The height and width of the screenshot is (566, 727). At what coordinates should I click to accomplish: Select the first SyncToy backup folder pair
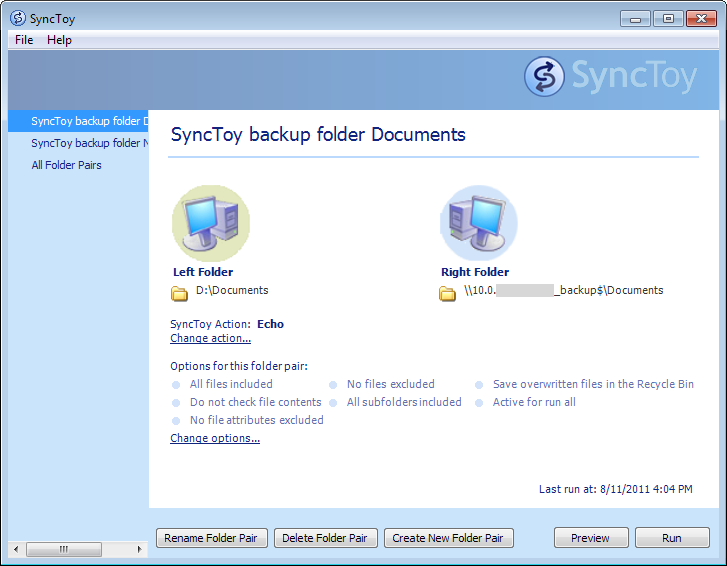78,121
